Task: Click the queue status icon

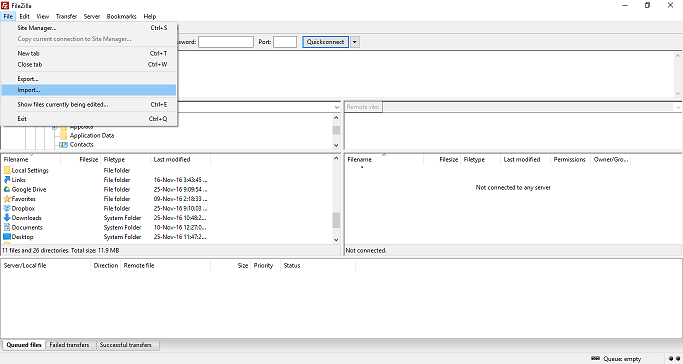Action: (595, 359)
